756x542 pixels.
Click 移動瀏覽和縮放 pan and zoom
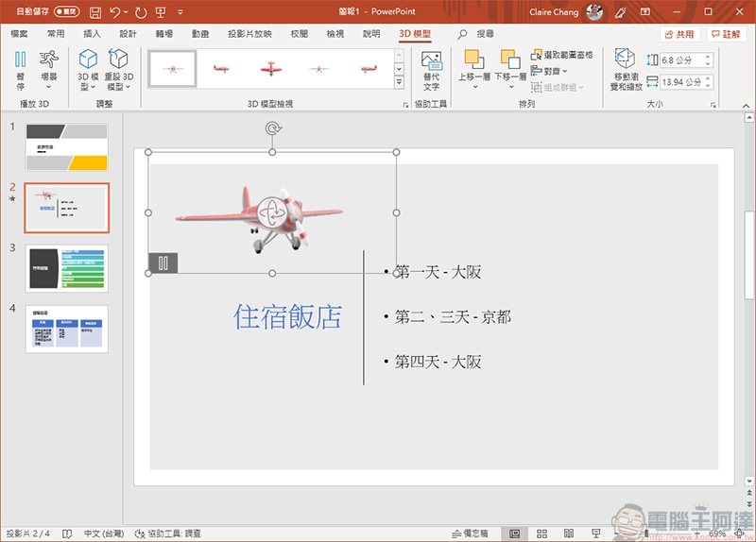click(x=626, y=70)
